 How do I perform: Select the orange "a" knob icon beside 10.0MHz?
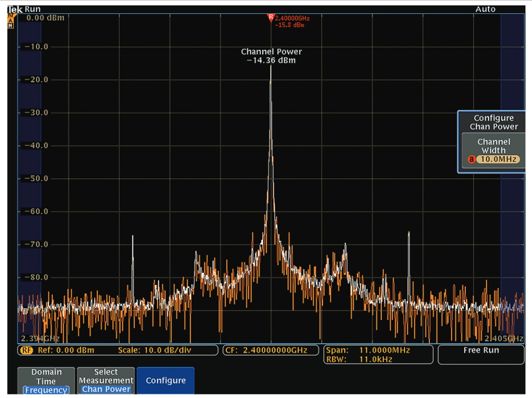[473, 159]
